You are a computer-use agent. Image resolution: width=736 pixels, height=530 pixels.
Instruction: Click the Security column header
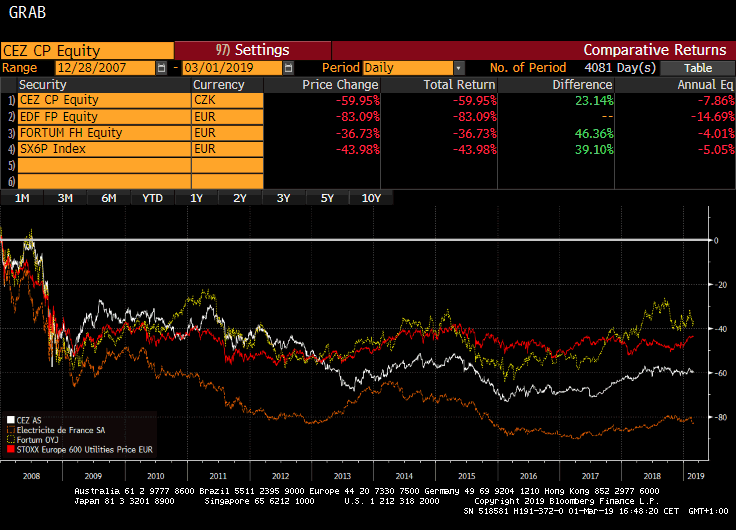click(104, 85)
